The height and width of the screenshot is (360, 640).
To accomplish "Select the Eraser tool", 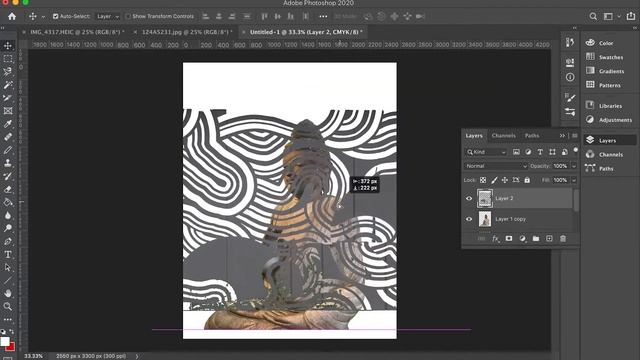I will [x=8, y=189].
